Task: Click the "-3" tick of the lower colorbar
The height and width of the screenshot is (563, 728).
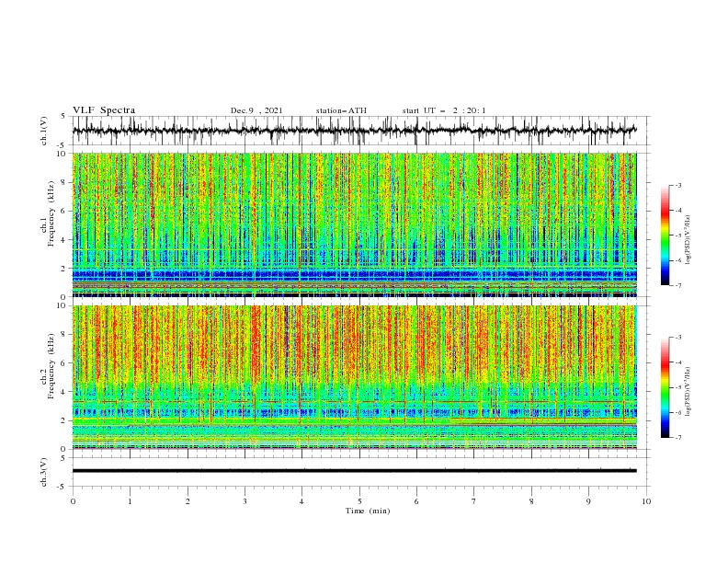Action: point(677,338)
